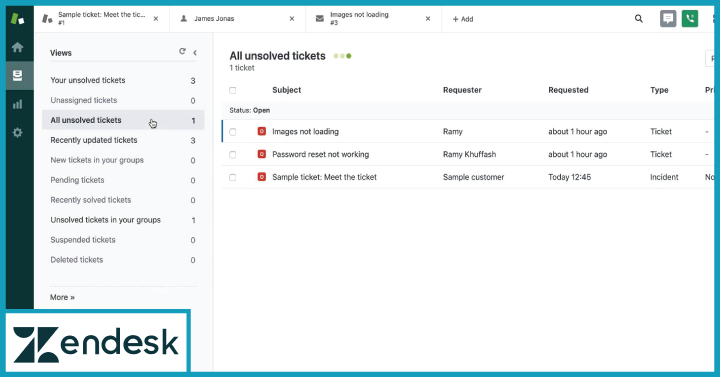
Task: Click the Views panel heading
Action: (x=61, y=53)
